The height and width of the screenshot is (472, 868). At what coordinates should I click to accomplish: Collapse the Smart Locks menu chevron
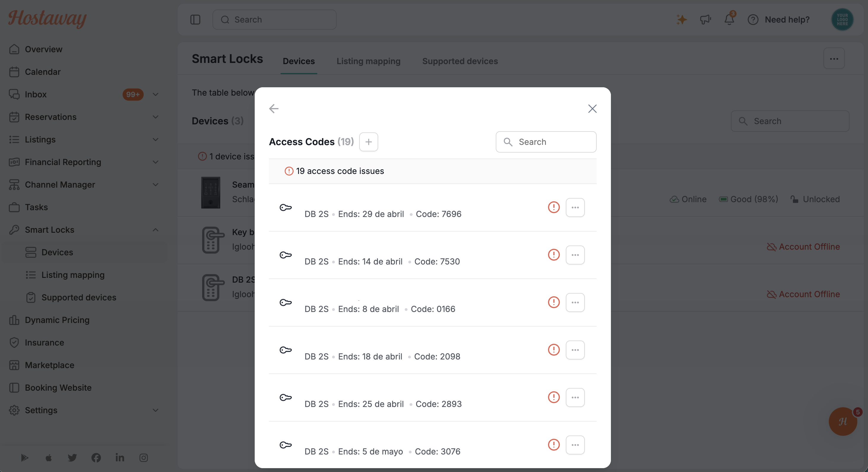(155, 230)
